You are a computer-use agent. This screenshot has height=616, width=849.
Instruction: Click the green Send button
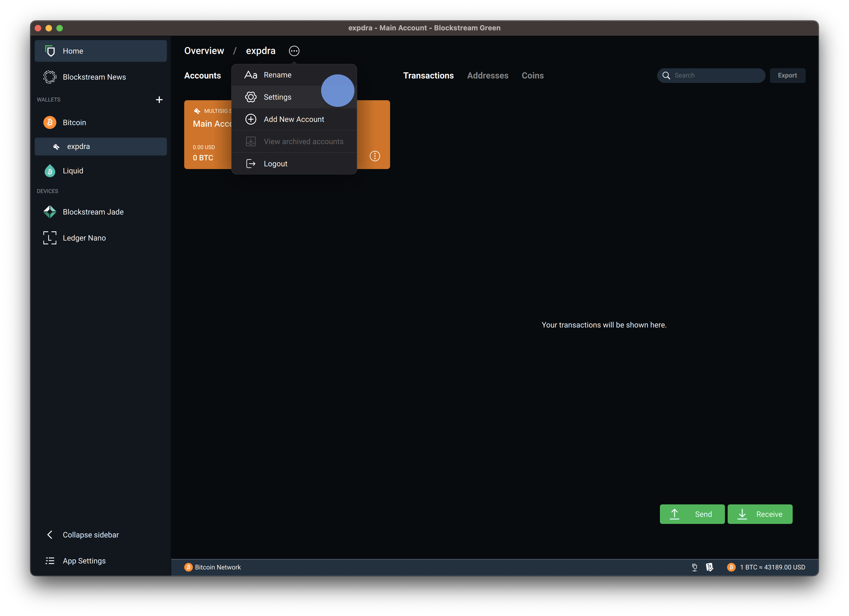coord(692,514)
